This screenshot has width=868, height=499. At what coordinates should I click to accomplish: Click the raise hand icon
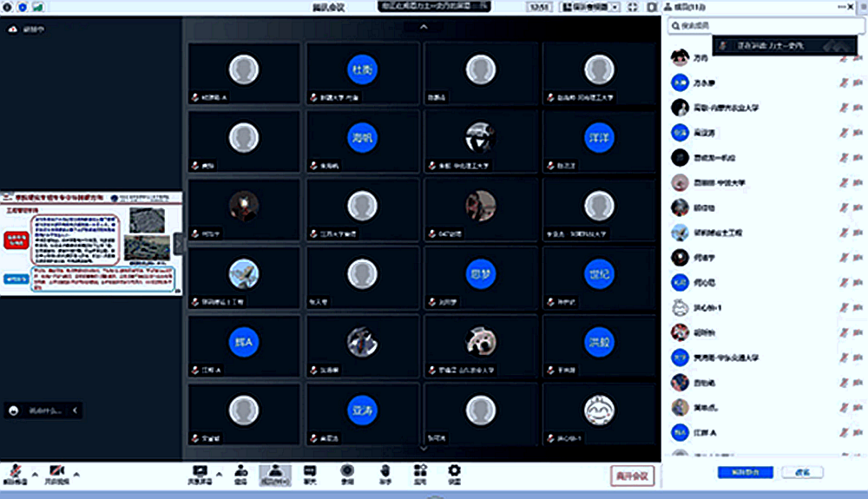coord(385,474)
